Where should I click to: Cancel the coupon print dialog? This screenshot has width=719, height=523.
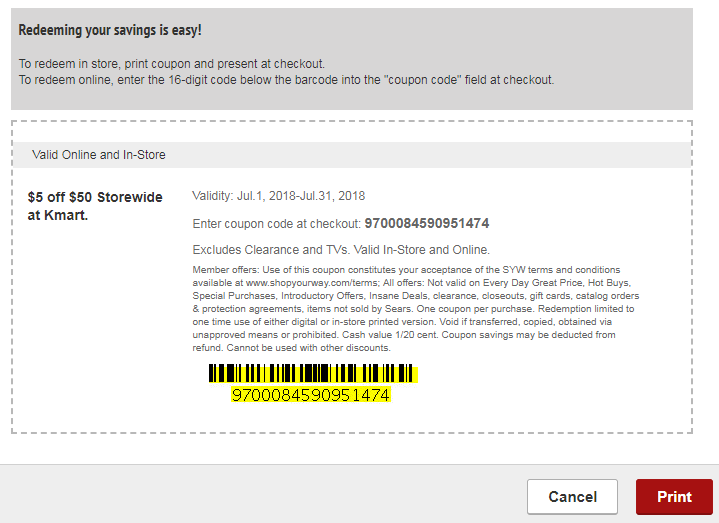(572, 497)
